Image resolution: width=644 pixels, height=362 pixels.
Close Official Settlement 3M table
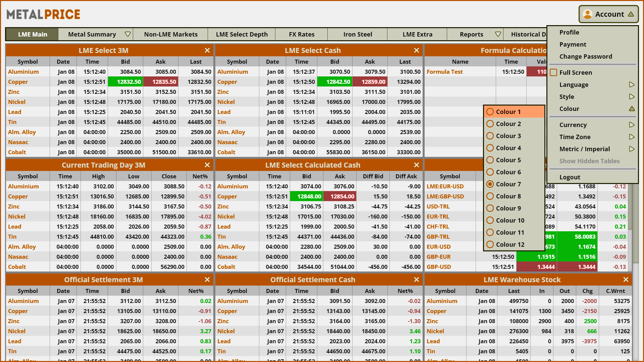pos(207,280)
